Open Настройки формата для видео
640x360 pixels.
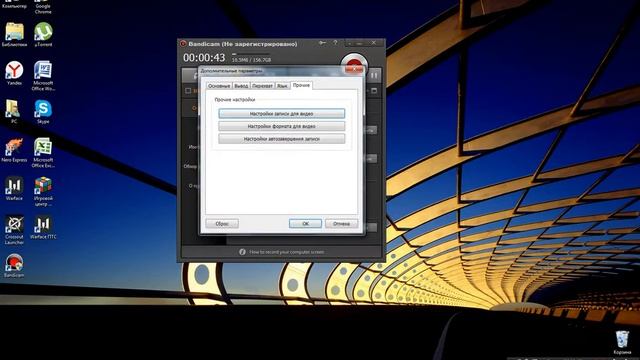tap(281, 126)
